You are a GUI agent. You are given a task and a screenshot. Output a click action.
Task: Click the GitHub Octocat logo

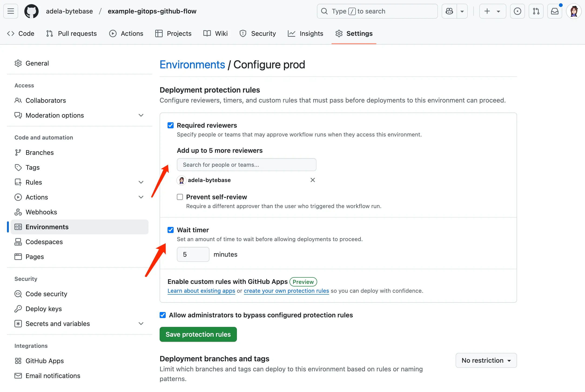(31, 11)
